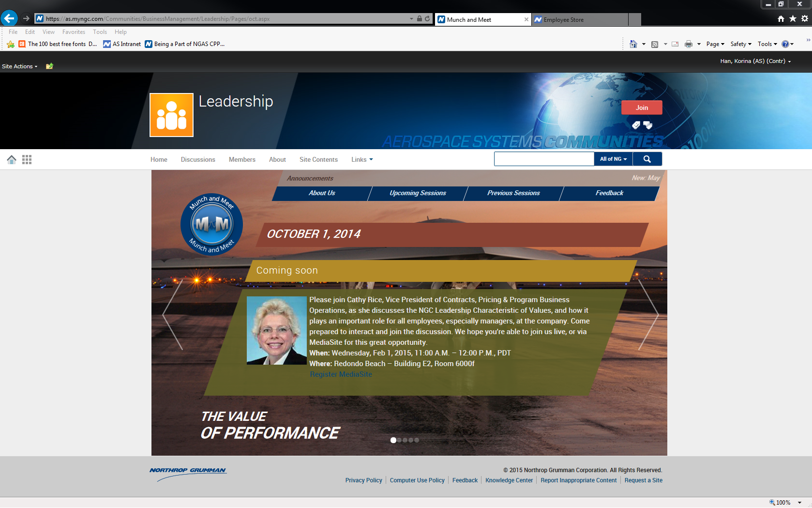Click the search magnifier button
812x508 pixels.
point(647,159)
